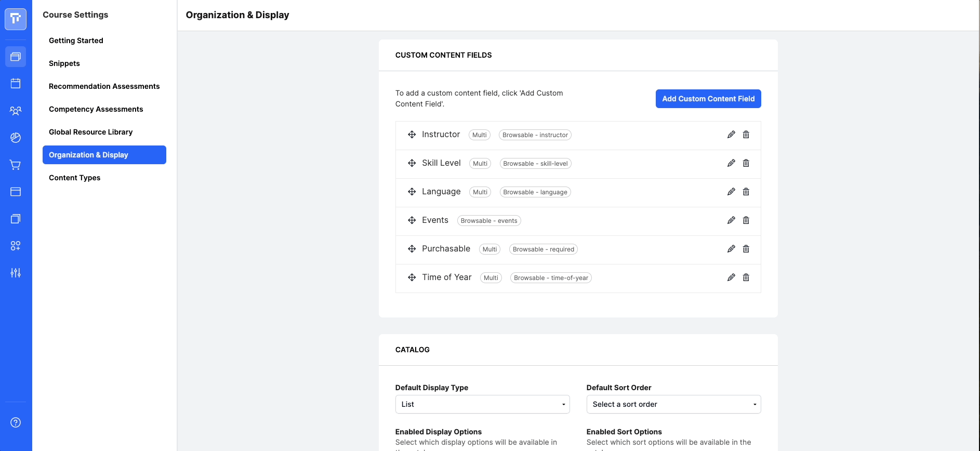Open Content Types settings page
The width and height of the screenshot is (980, 451).
click(75, 178)
